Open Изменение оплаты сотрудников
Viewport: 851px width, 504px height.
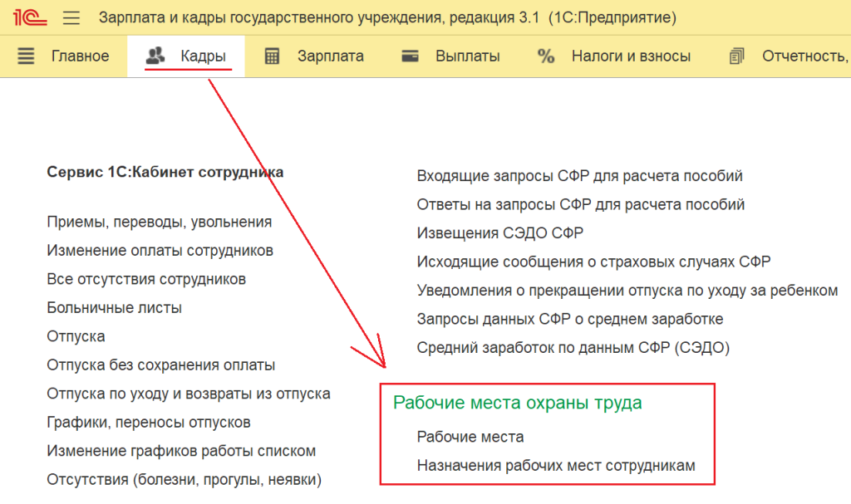(160, 251)
